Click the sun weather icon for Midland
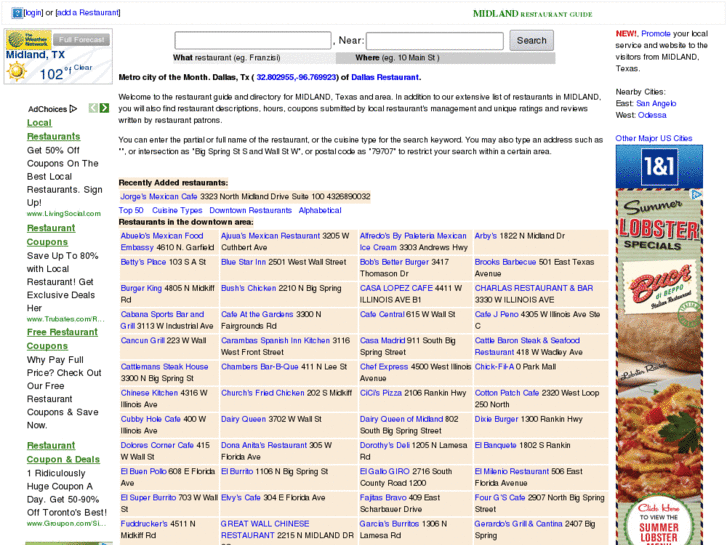 coord(17,71)
